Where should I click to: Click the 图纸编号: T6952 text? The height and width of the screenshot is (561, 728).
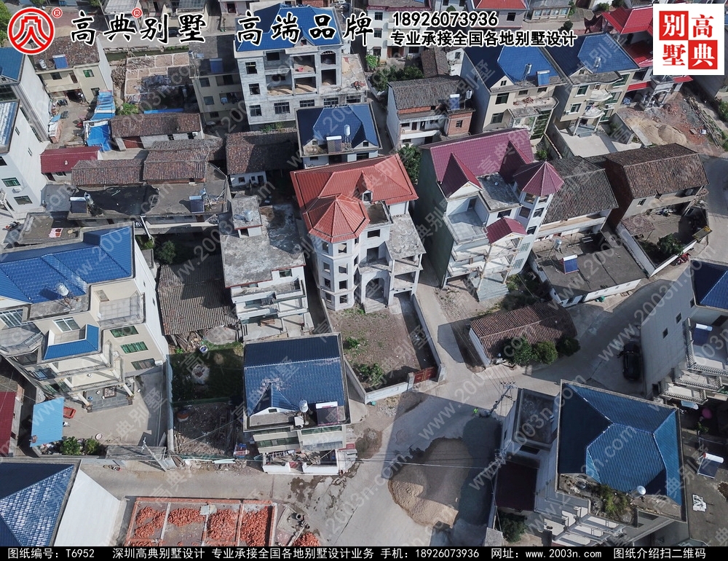point(52,554)
